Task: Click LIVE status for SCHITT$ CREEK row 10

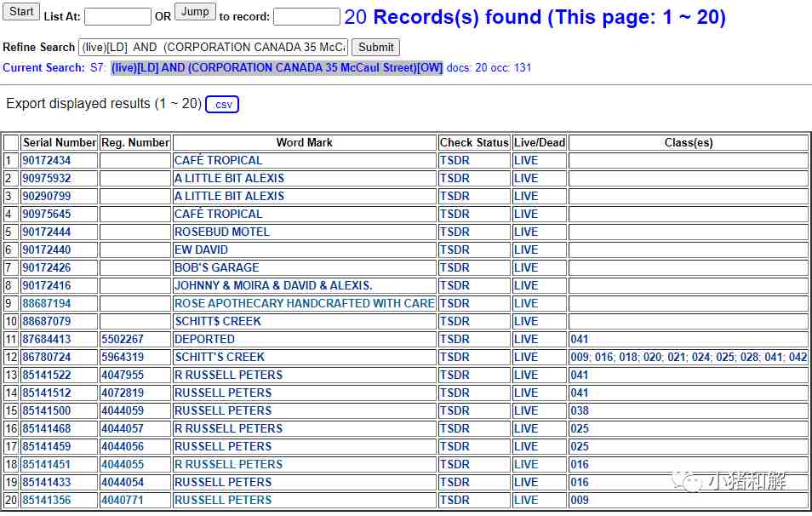Action: (526, 321)
